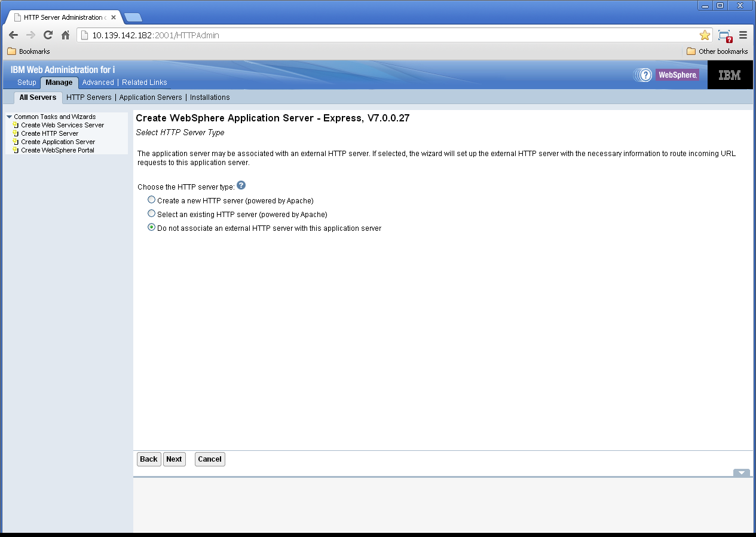
Task: Click the Select HTTP Server Type subtitle
Action: pos(180,132)
